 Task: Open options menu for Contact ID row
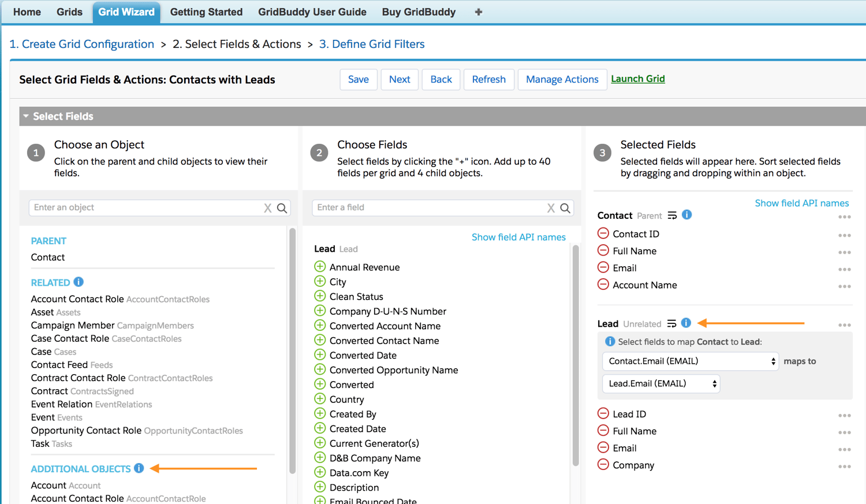click(x=845, y=236)
